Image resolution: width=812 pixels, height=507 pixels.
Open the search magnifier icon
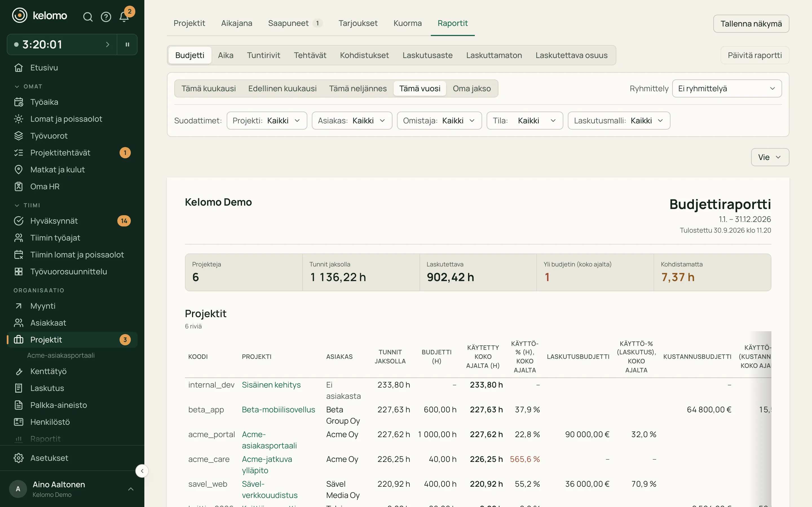[88, 17]
